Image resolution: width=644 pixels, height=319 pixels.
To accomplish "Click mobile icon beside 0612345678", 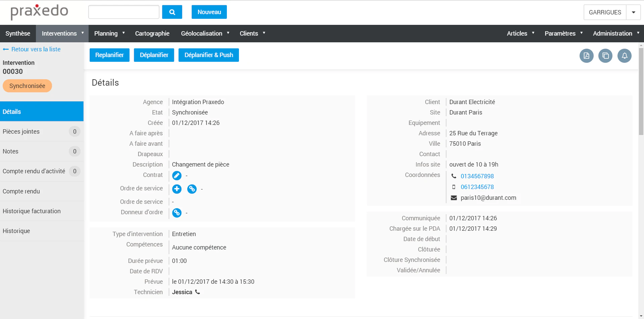I will pyautogui.click(x=454, y=187).
